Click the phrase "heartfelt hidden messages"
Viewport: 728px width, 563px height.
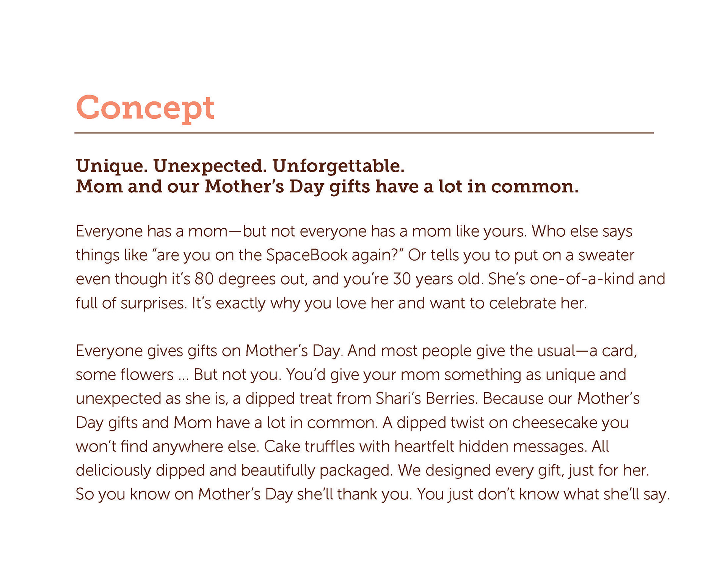pyautogui.click(x=490, y=447)
